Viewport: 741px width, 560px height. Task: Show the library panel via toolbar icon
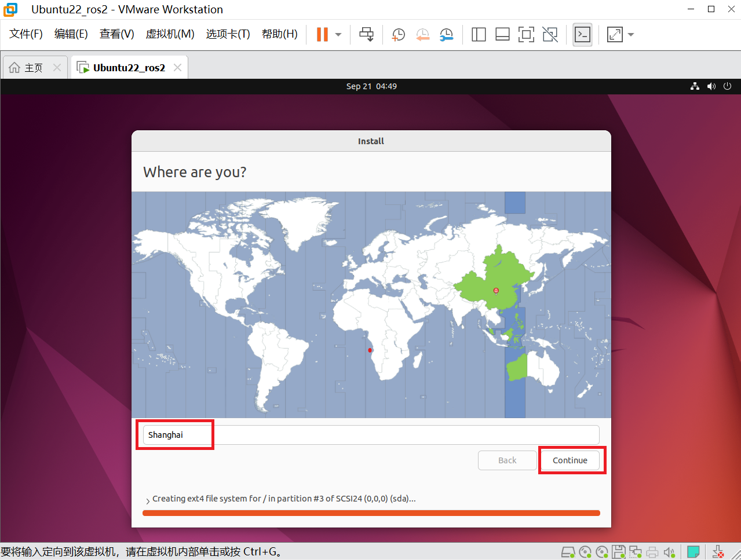[478, 35]
